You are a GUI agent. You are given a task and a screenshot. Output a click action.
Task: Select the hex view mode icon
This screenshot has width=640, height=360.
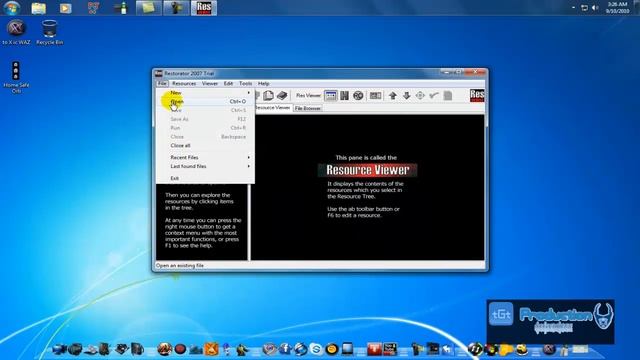344,96
